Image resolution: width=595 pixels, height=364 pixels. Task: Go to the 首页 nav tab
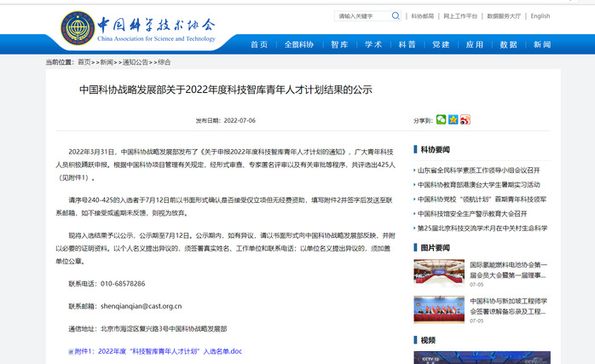[x=259, y=44]
